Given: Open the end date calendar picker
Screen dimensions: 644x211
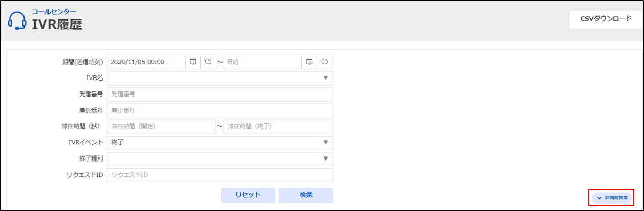Looking at the screenshot, I should pyautogui.click(x=309, y=62).
